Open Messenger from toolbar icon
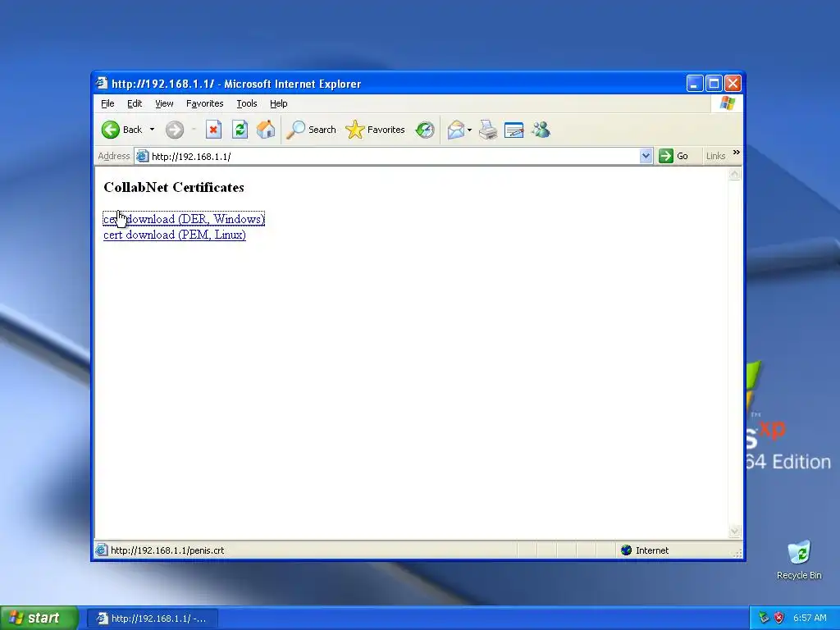The width and height of the screenshot is (840, 630). (541, 130)
